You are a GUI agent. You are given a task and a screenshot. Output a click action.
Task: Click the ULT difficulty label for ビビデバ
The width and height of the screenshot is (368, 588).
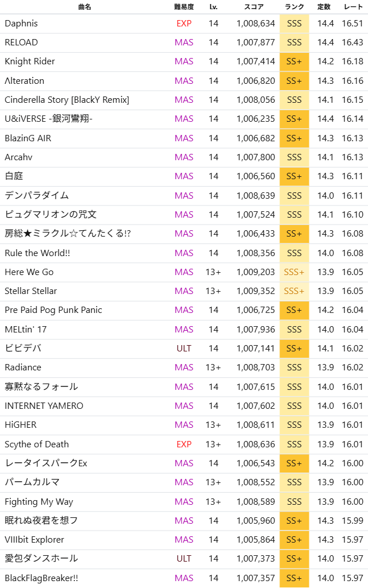tap(184, 349)
